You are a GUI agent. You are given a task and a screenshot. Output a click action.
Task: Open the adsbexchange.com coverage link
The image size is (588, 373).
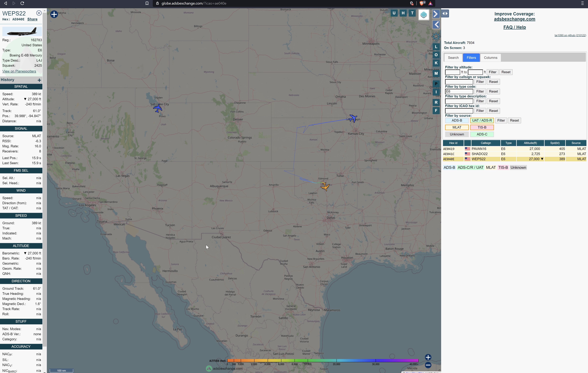(x=514, y=19)
